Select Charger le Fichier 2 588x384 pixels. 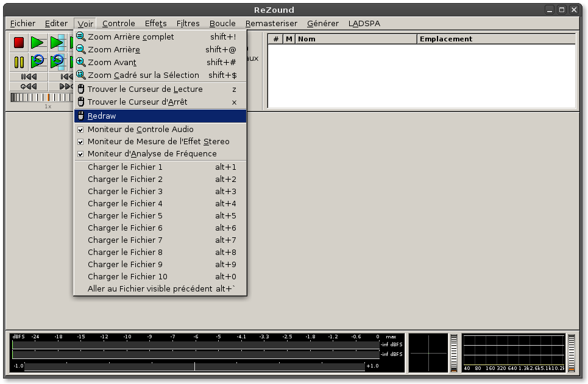[x=160, y=179]
